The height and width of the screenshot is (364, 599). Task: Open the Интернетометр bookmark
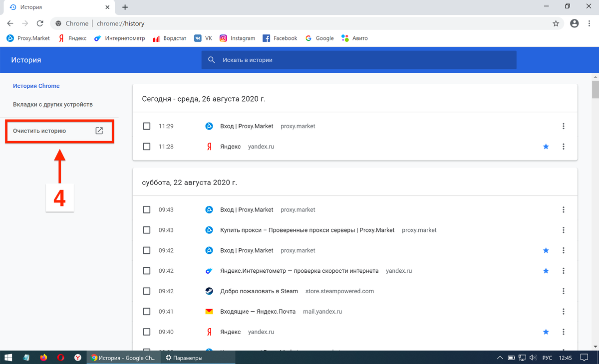[120, 38]
